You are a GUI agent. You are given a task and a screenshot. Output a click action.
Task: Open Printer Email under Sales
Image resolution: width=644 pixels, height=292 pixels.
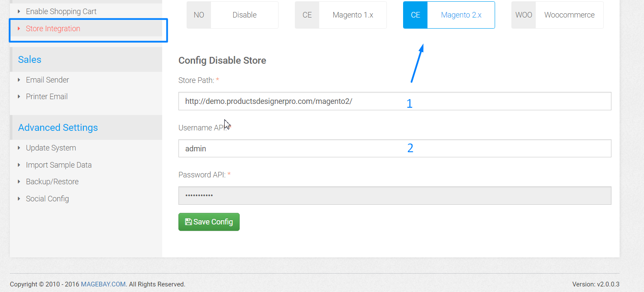(47, 97)
